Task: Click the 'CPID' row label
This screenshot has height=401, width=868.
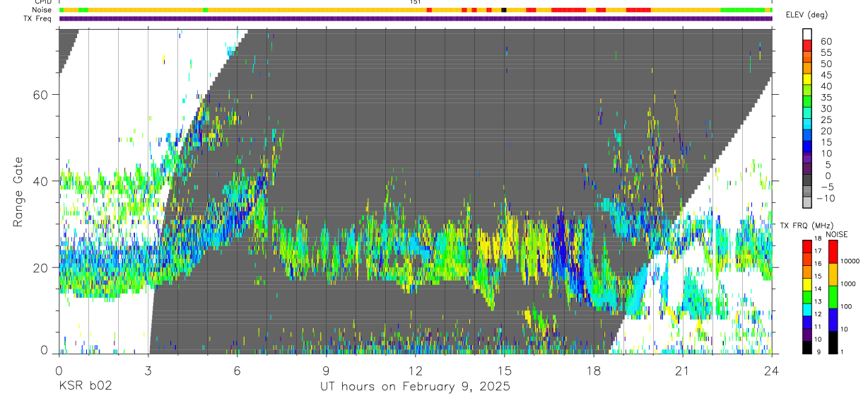Action: [42, 2]
